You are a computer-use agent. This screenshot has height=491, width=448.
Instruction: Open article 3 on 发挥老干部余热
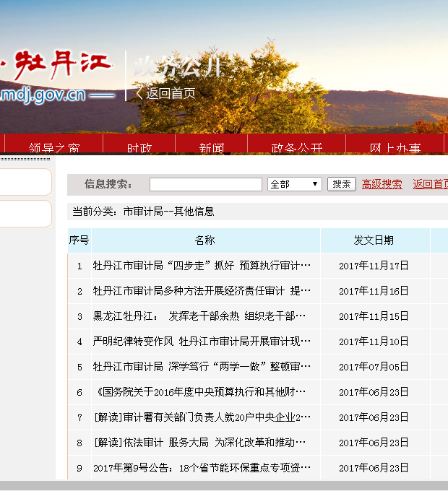tap(199, 316)
